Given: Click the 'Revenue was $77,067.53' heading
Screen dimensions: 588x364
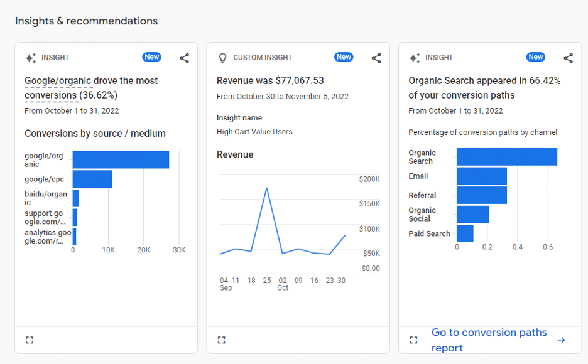Looking at the screenshot, I should tap(270, 80).
